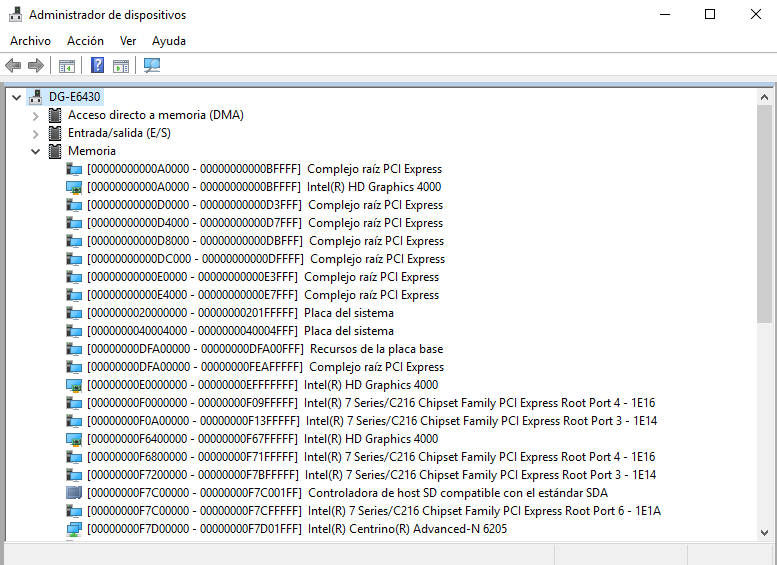Close the Administrador de dispositivos window
777x565 pixels.
click(755, 14)
